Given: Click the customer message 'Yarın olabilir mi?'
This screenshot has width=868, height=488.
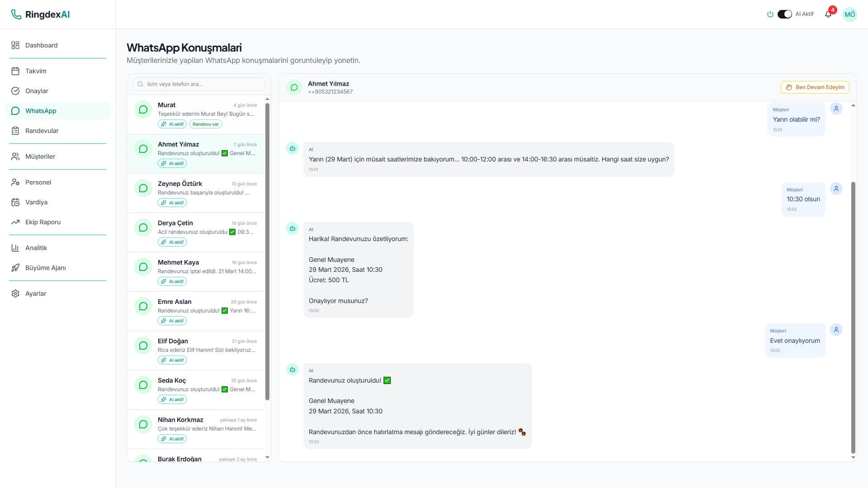Looking at the screenshot, I should (797, 119).
